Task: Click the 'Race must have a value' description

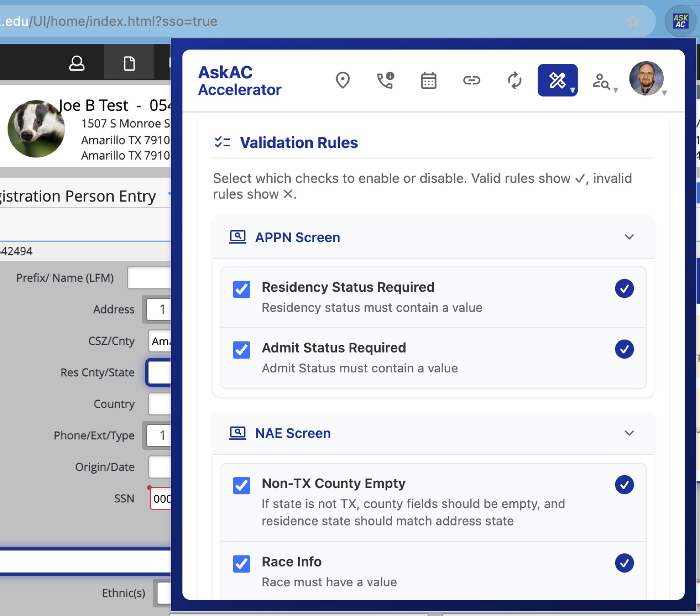Action: click(x=329, y=582)
